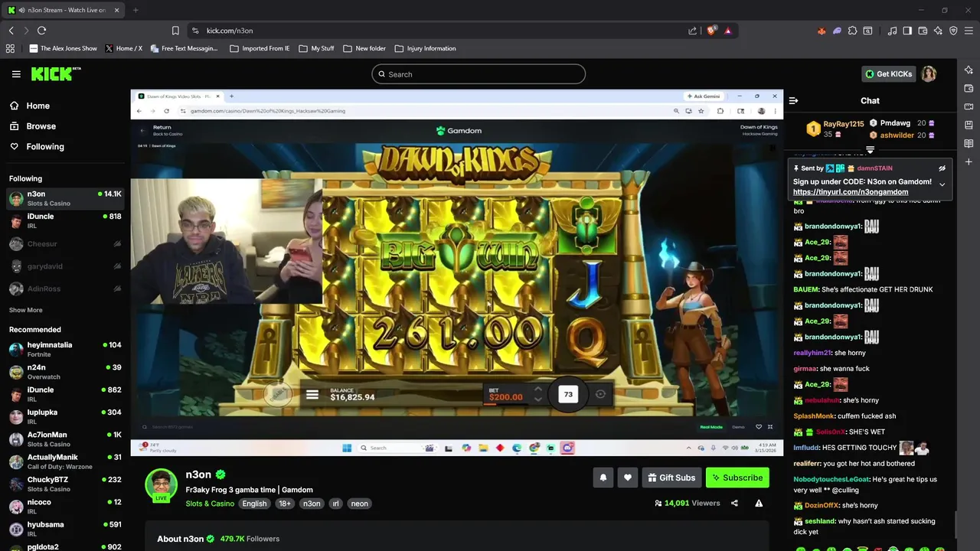Screen dimensions: 980x551
Task: Open a new browser tab
Action: tap(136, 10)
